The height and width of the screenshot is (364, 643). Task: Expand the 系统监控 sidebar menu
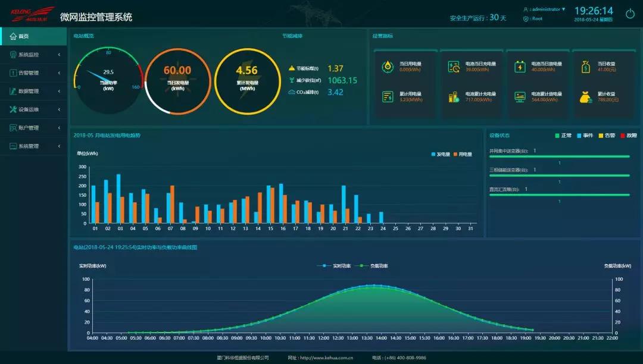33,55
